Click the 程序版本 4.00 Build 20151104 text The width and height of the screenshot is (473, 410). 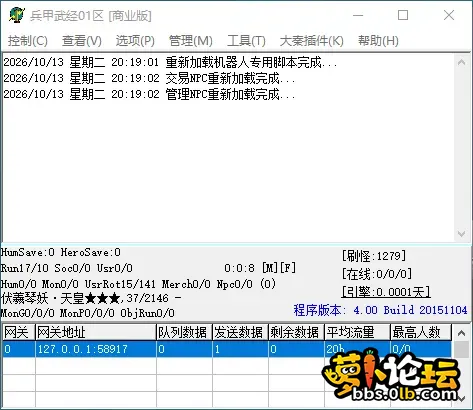pos(380,310)
